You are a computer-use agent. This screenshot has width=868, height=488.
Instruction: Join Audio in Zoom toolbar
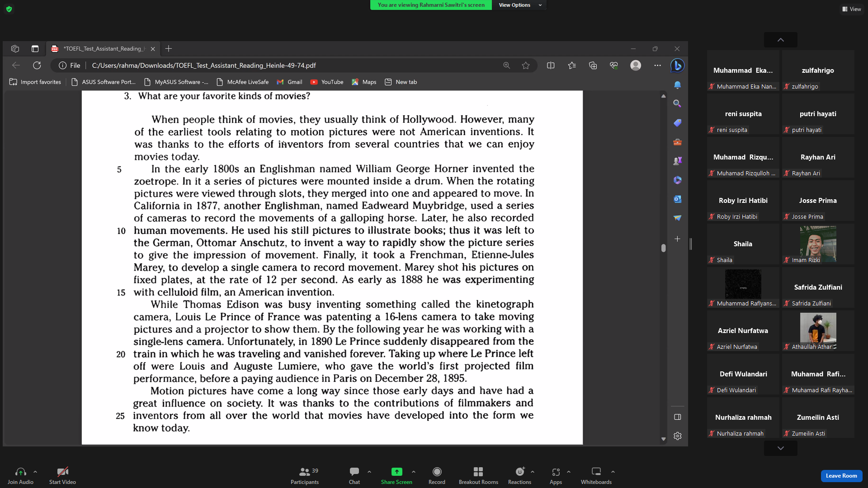pyautogui.click(x=20, y=476)
